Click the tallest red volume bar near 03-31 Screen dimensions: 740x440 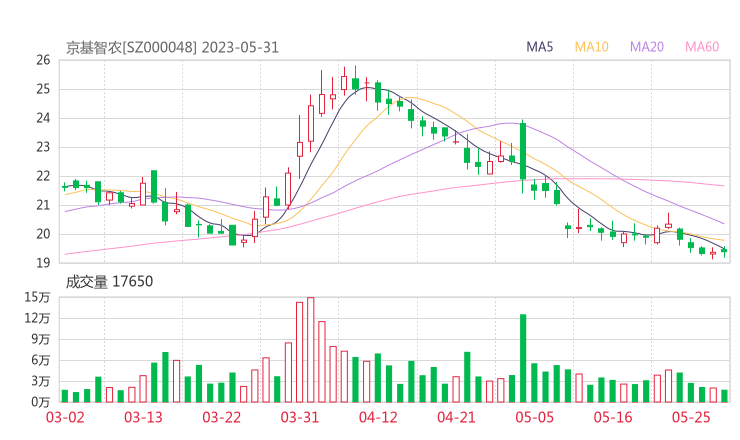[311, 350]
